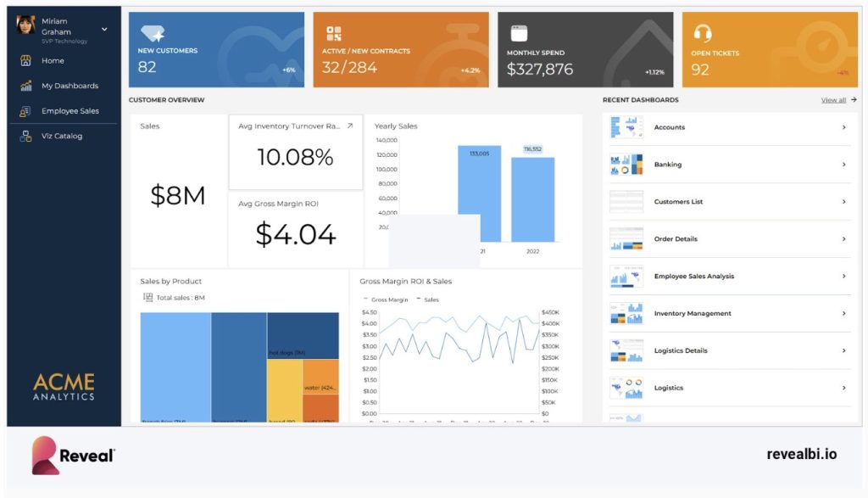Screen dimensions: 868x498
Task: Expand the Logistics Details chevron
Action: pyautogui.click(x=843, y=350)
